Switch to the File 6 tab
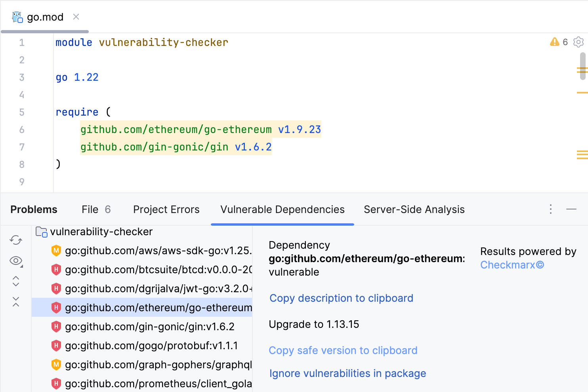This screenshot has width=588, height=392. pyautogui.click(x=96, y=209)
